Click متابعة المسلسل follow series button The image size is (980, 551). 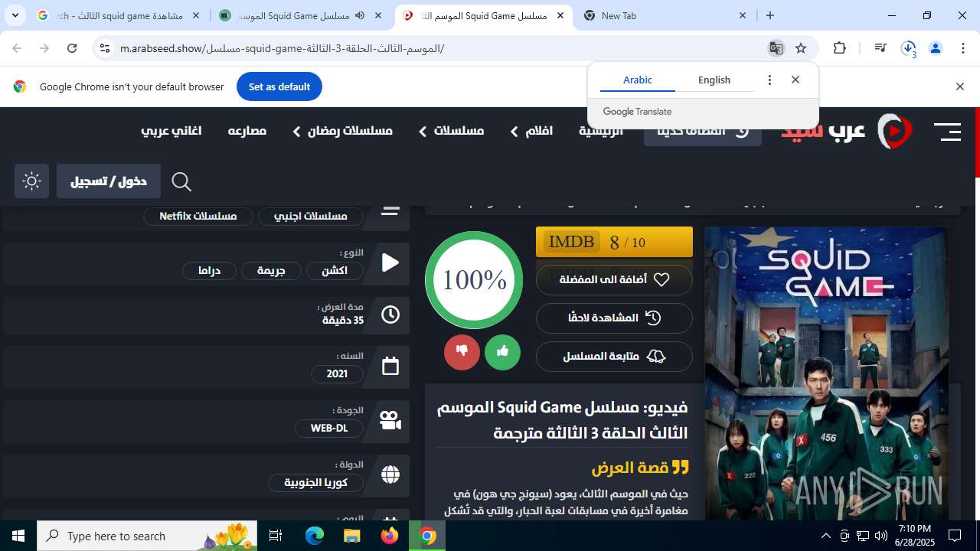coord(614,356)
